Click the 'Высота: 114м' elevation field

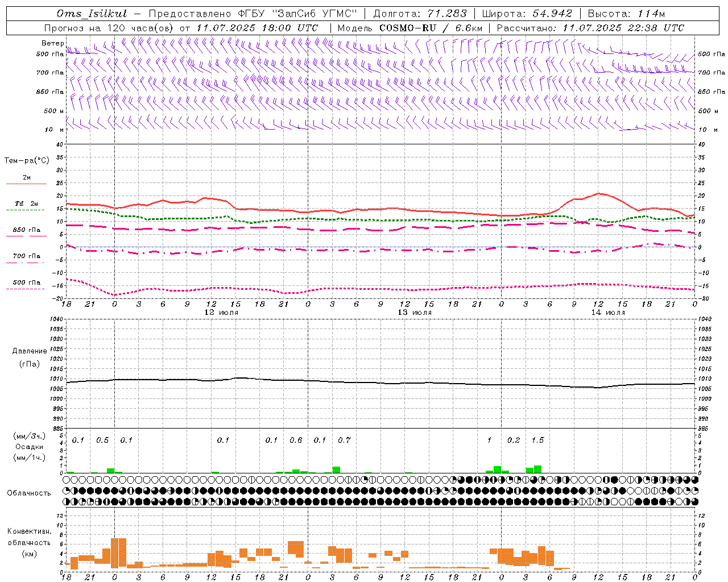tap(626, 14)
